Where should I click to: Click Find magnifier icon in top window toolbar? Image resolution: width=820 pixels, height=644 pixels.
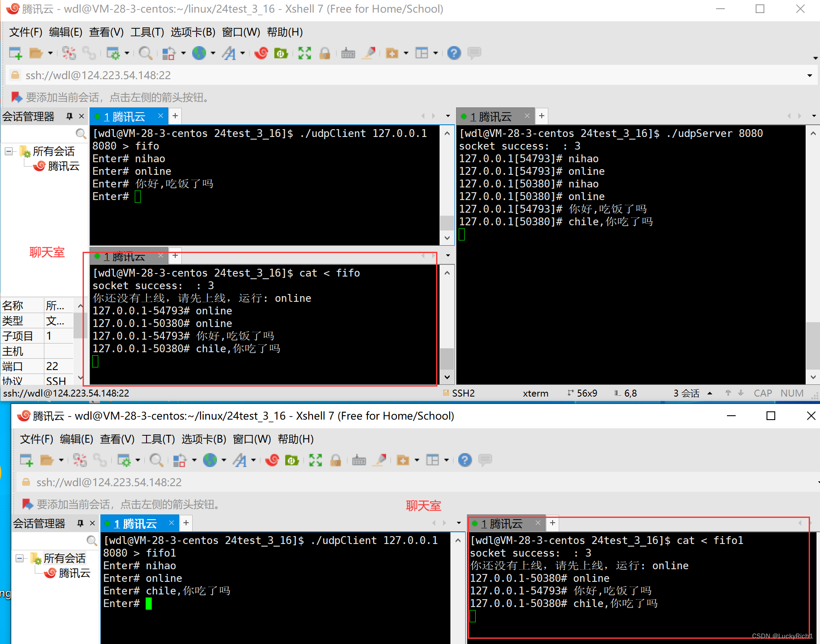click(x=145, y=53)
